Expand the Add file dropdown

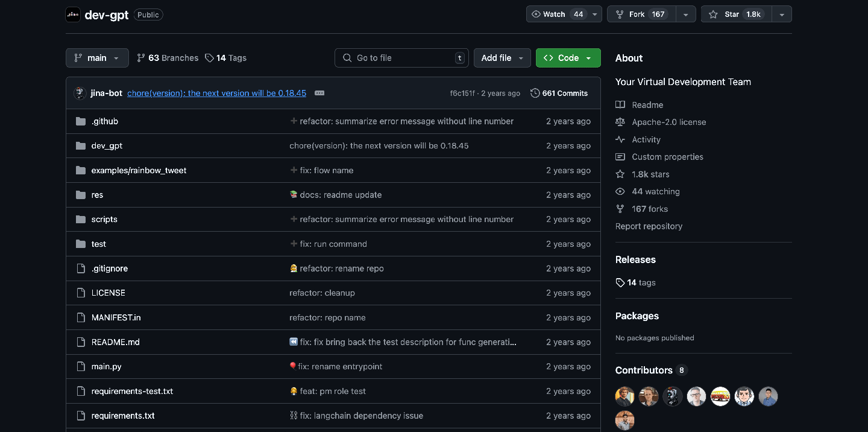pos(502,58)
